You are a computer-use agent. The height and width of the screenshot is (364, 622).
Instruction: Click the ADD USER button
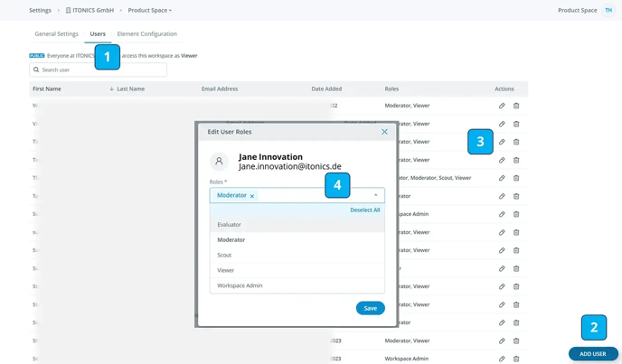click(x=593, y=354)
